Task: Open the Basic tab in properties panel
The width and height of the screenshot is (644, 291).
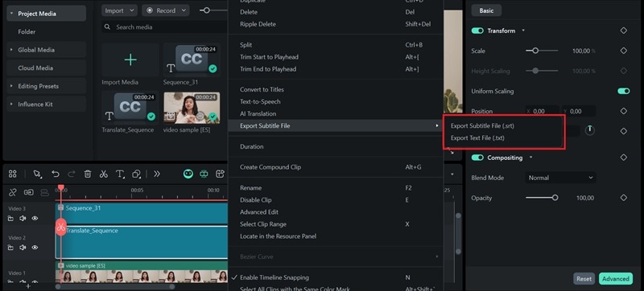Action: click(x=486, y=10)
